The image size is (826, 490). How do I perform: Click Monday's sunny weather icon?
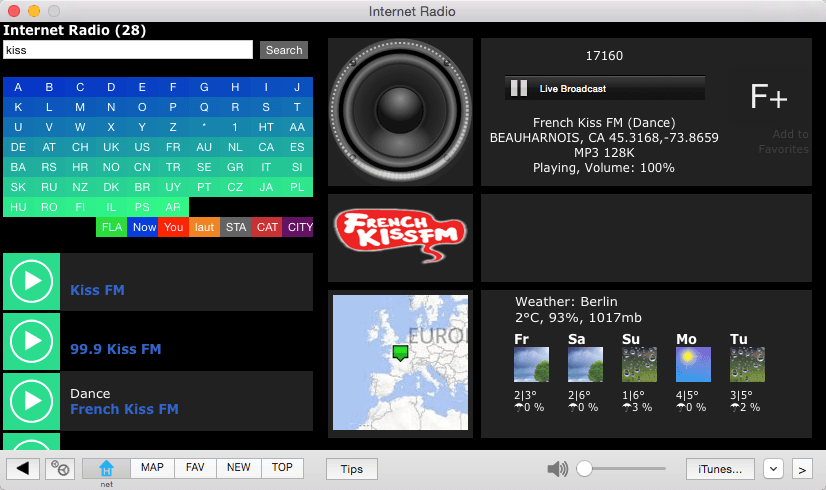coord(693,364)
